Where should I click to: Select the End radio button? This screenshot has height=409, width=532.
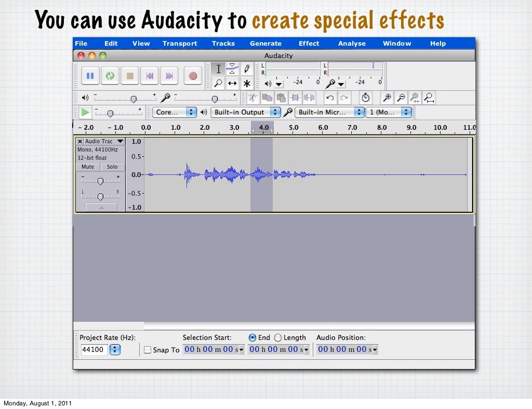coord(252,337)
